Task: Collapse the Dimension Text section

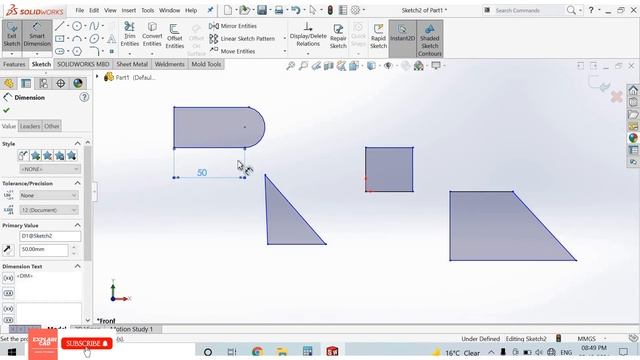Action: click(77, 266)
